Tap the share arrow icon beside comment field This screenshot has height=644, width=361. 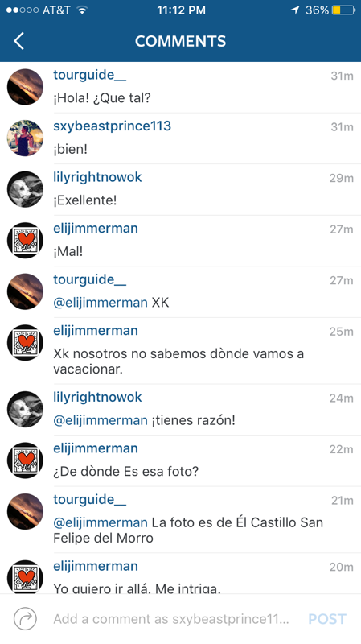[x=25, y=618]
